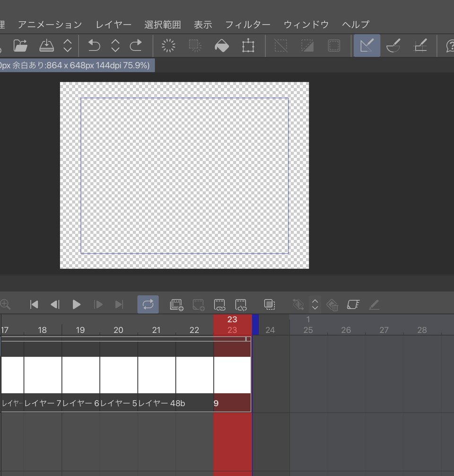The image size is (454, 476).
Task: Click the Specify Cels link icon
Action: [x=219, y=304]
